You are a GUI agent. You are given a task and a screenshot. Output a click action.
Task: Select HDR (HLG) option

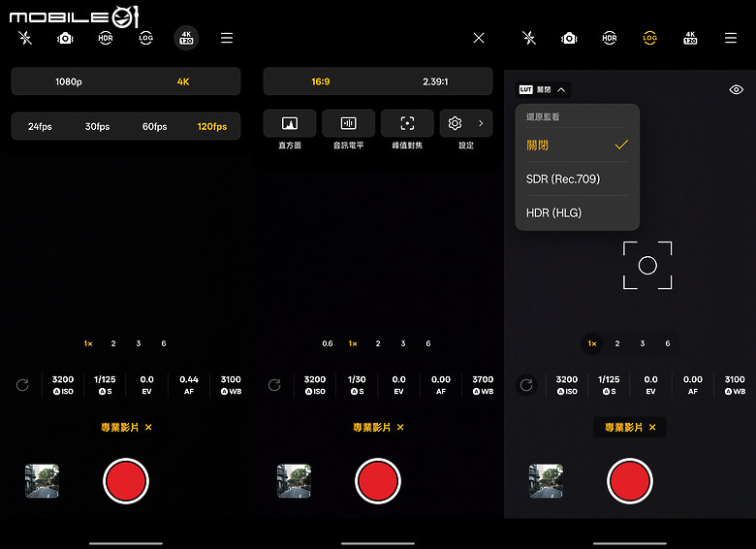pyautogui.click(x=577, y=212)
